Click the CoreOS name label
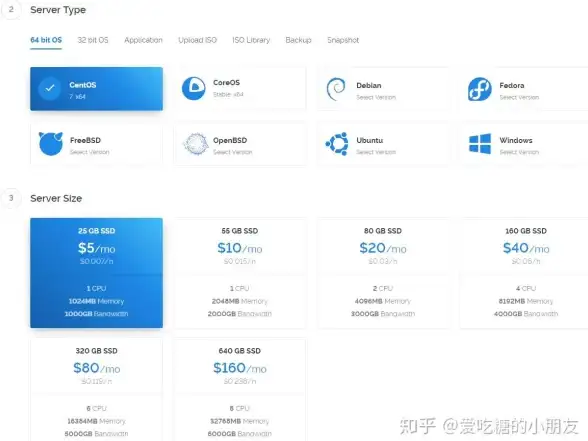The image size is (588, 441). coord(226,82)
